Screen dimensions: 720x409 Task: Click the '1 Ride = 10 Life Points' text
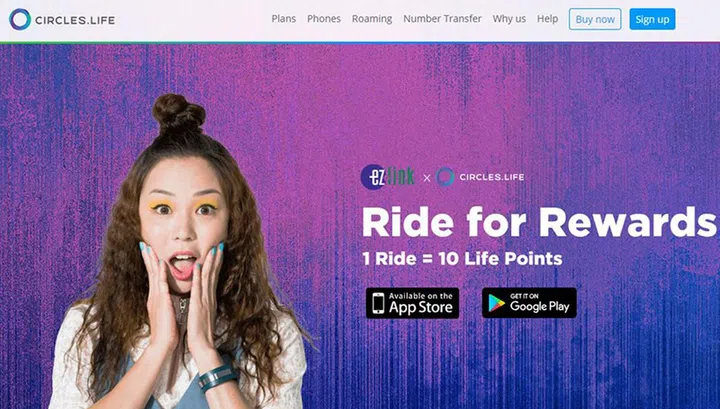[462, 258]
